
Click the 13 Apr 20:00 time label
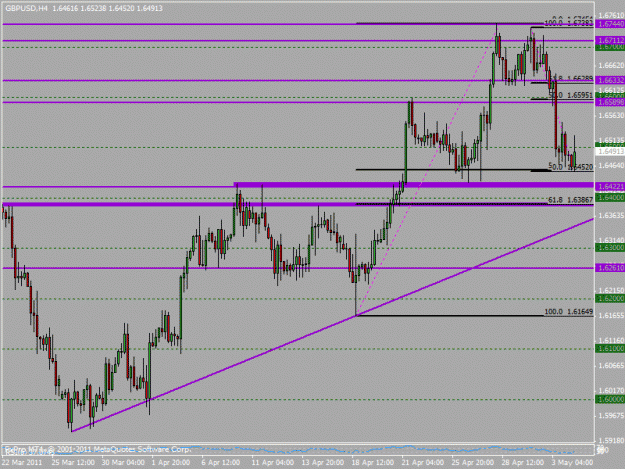tap(322, 462)
